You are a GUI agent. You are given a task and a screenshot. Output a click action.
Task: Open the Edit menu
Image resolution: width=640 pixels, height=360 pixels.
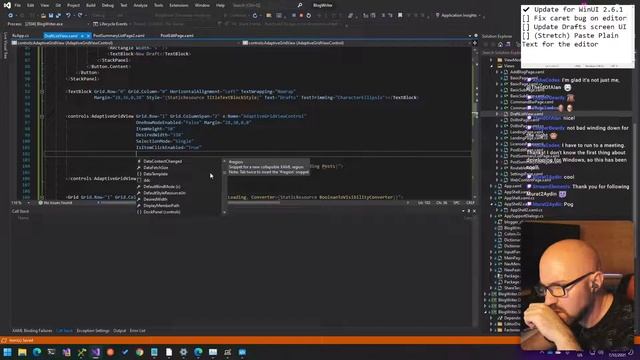pos(31,5)
